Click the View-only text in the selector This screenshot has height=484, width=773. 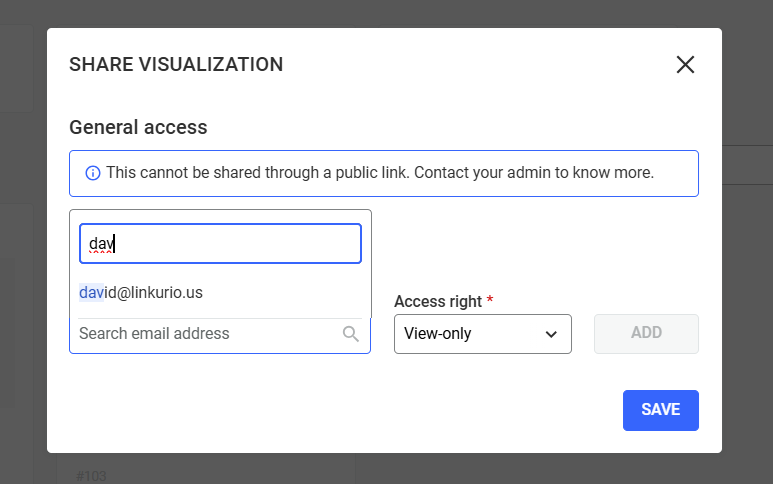[x=438, y=334]
